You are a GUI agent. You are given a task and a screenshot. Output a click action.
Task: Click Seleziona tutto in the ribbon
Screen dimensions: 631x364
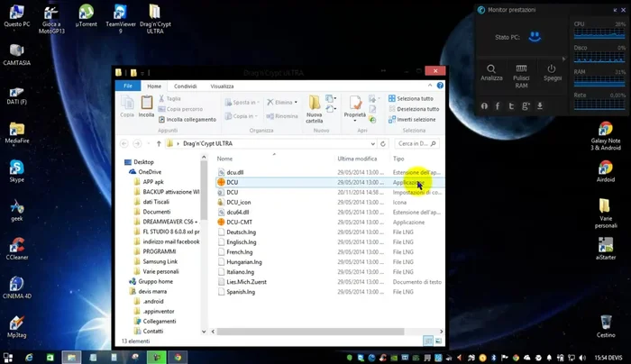point(411,98)
